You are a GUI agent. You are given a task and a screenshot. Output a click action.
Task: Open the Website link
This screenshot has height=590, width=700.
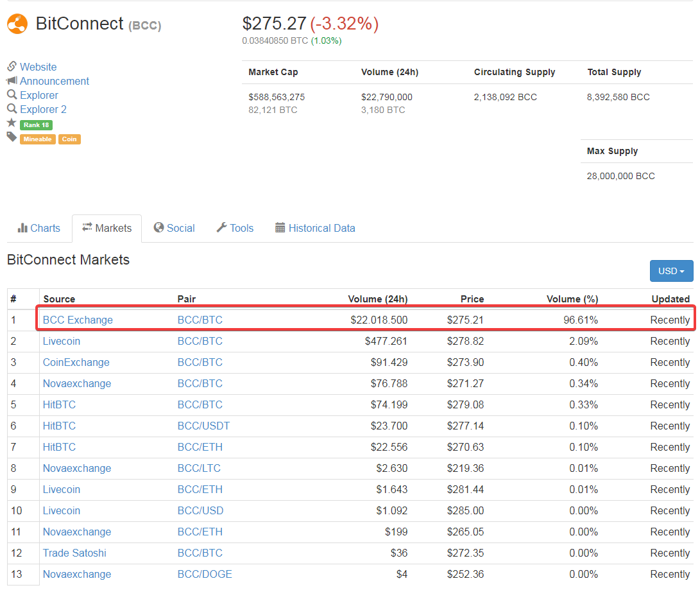tap(38, 67)
